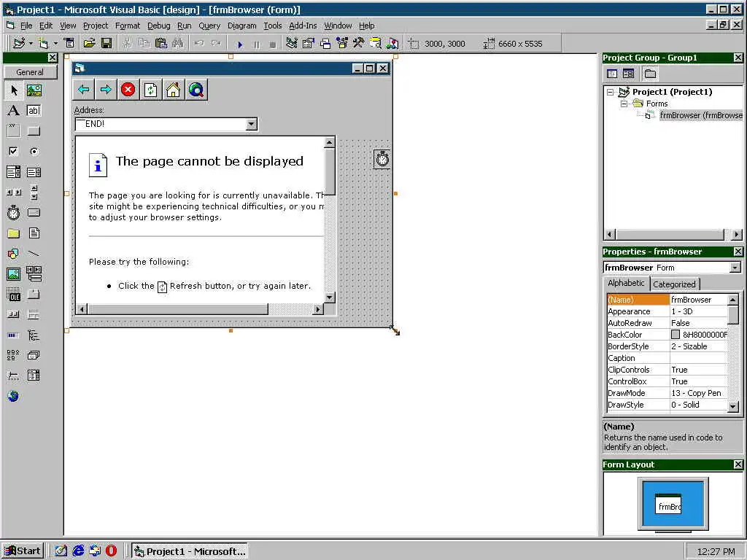Click the red Stop button on form
Viewport: 747px width, 560px height.
[x=128, y=90]
